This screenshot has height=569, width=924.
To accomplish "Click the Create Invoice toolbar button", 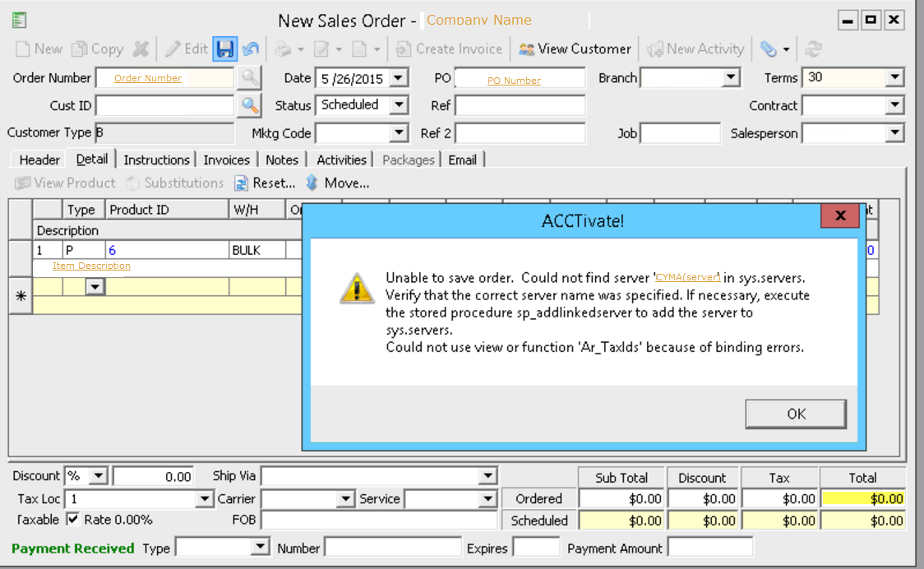I will 449,49.
